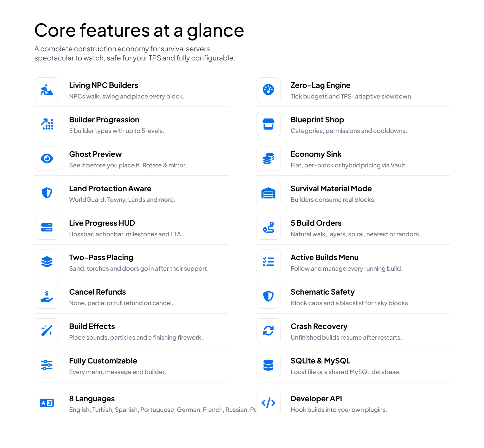The width and height of the screenshot is (484, 448).
Task: Click the 8 Languages translate icon
Action: tap(47, 403)
